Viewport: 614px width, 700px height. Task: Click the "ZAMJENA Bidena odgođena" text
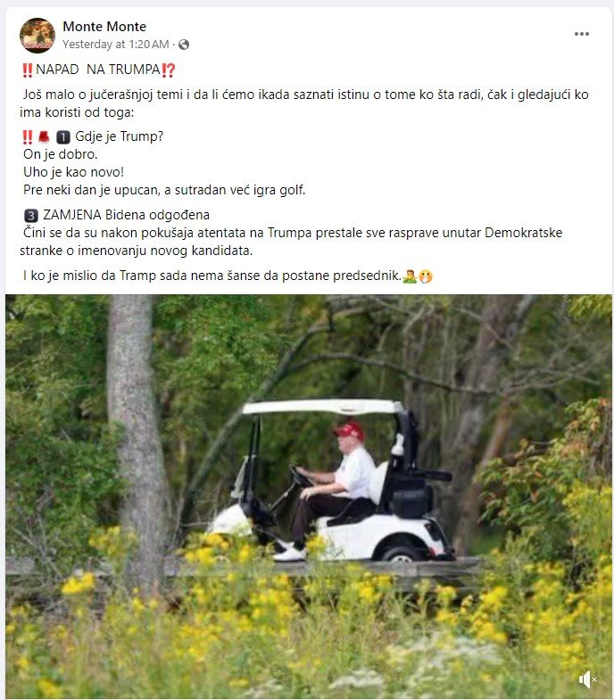126,215
